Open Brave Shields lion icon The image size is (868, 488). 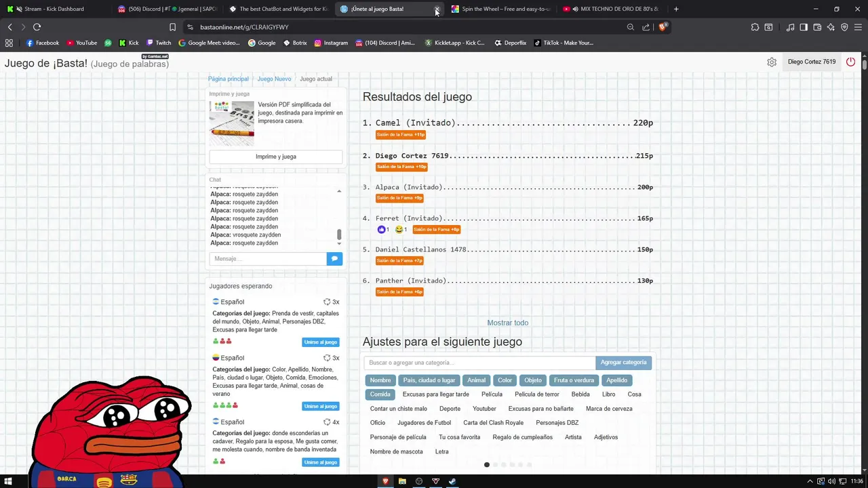[x=663, y=27]
